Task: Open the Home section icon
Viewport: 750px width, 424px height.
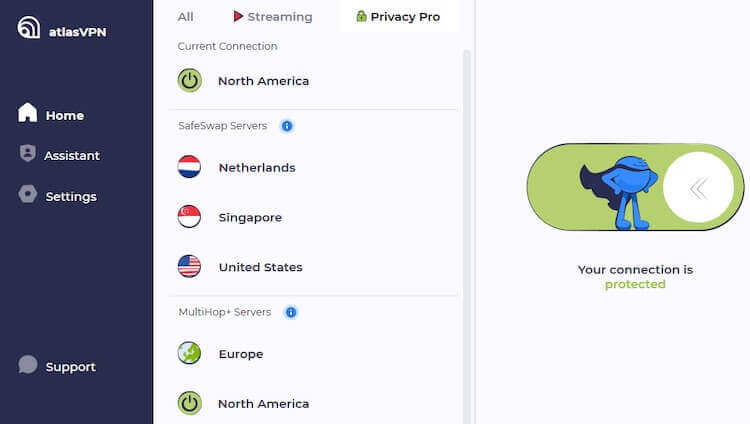Action: pyautogui.click(x=27, y=113)
